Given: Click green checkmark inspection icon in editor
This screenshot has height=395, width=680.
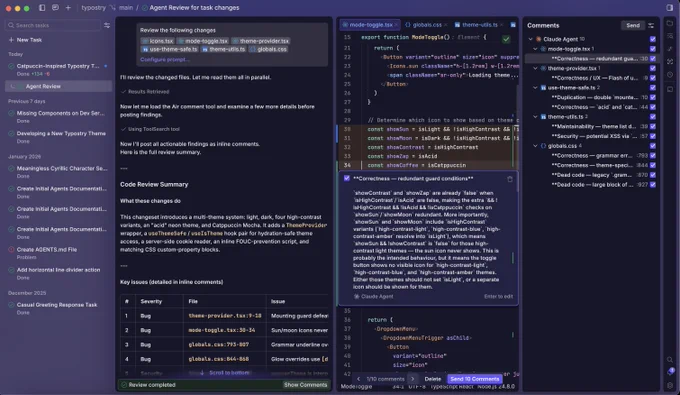Looking at the screenshot, I should [506, 39].
